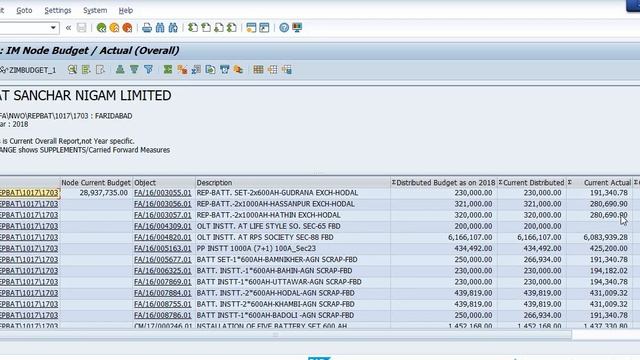Click the Current Distributed column header

point(532,182)
